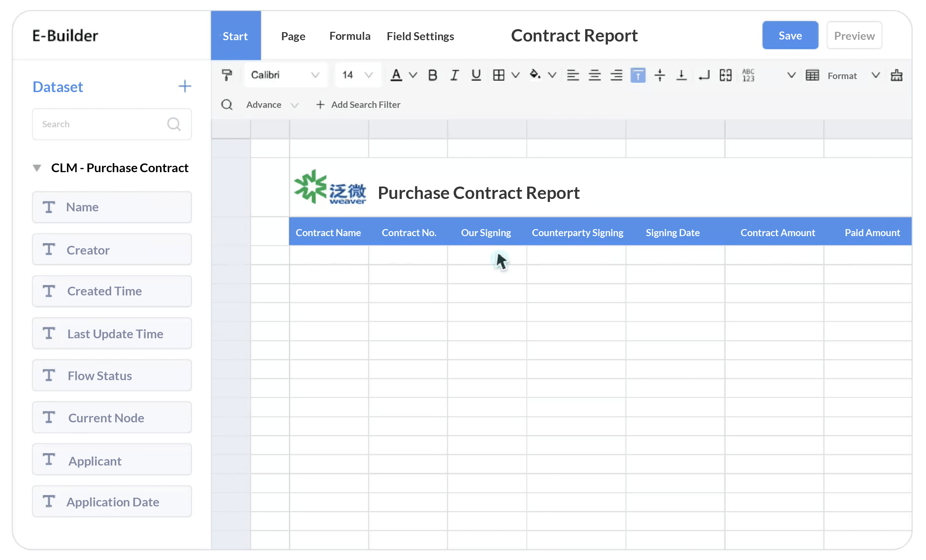The width and height of the screenshot is (926, 560).
Task: Toggle italic formatting
Action: point(454,75)
